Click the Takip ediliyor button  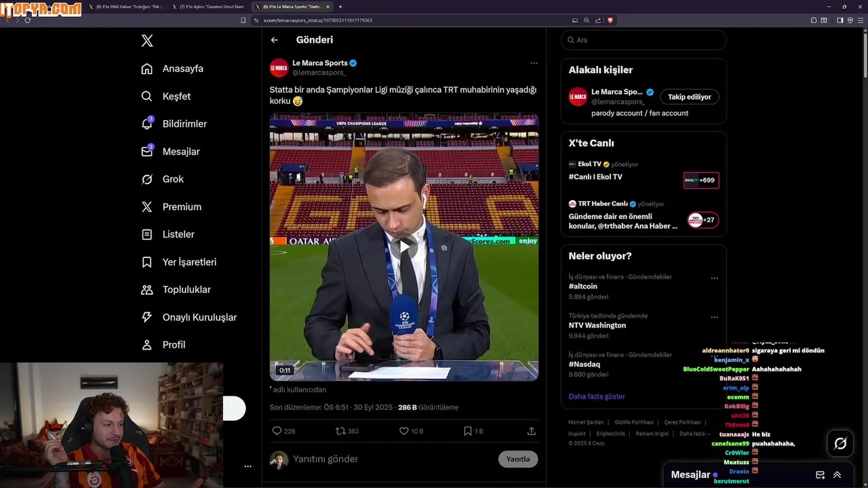click(x=689, y=97)
